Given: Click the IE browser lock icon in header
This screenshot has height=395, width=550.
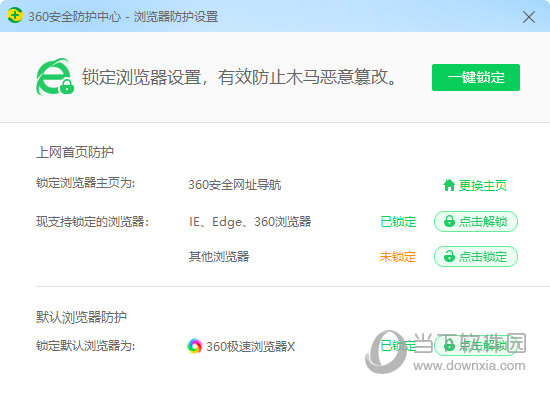Looking at the screenshot, I should [55, 77].
